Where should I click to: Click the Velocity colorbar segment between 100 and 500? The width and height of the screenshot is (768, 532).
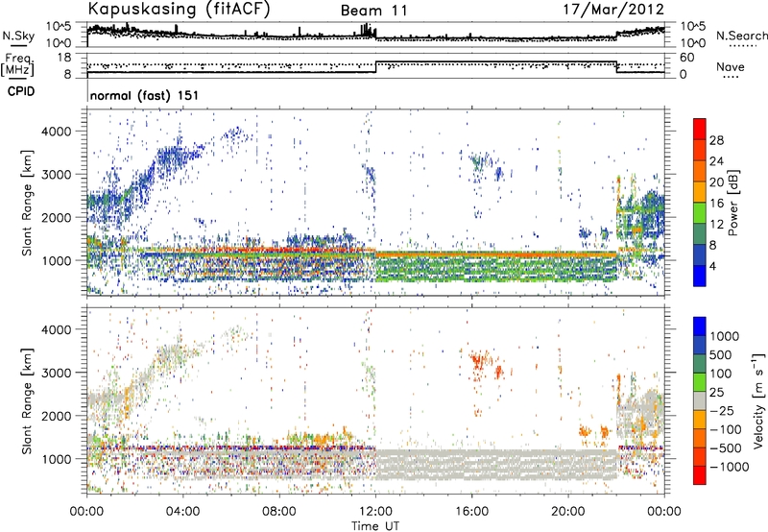pos(700,364)
